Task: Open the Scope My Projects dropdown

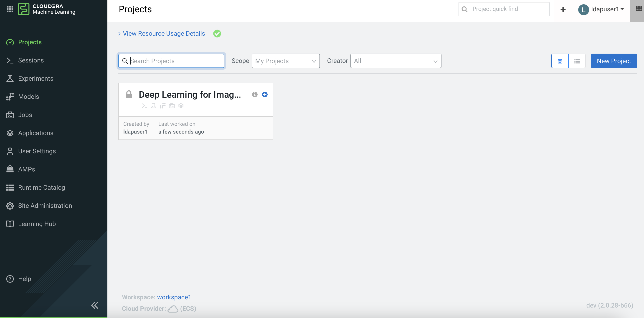Action: pyautogui.click(x=286, y=61)
